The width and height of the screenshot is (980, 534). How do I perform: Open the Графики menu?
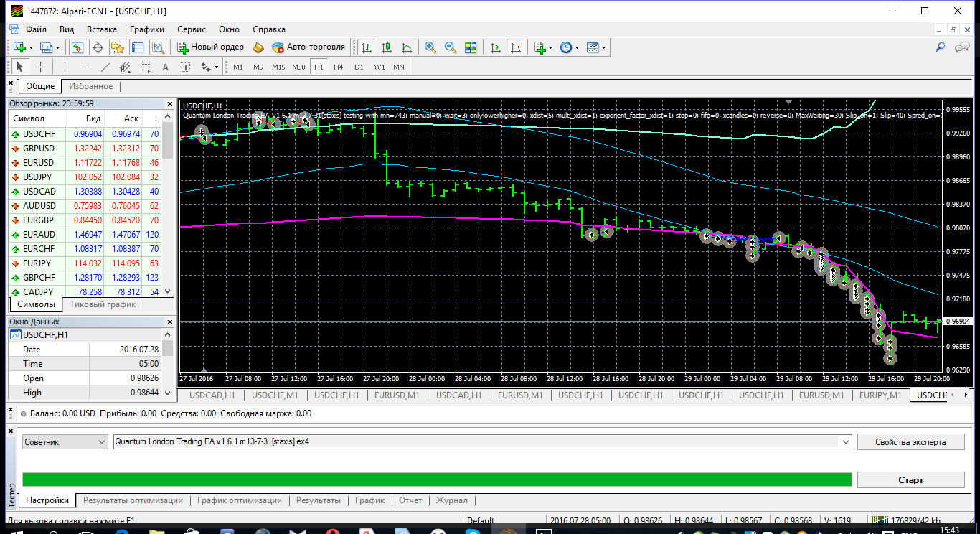tap(147, 29)
